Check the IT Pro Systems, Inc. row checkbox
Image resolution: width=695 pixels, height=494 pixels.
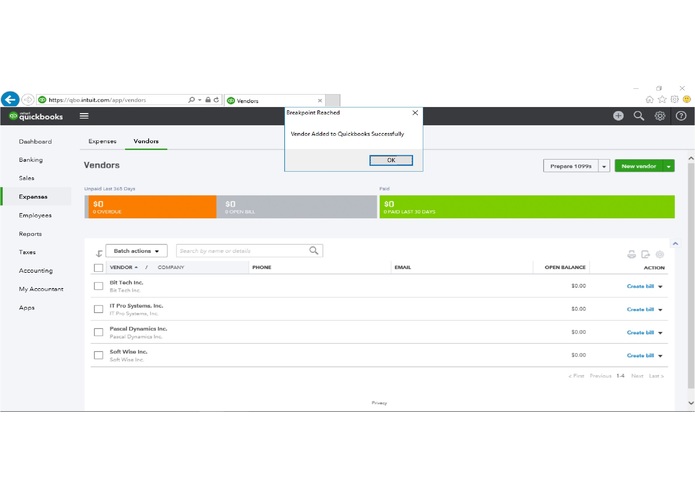[x=98, y=309]
